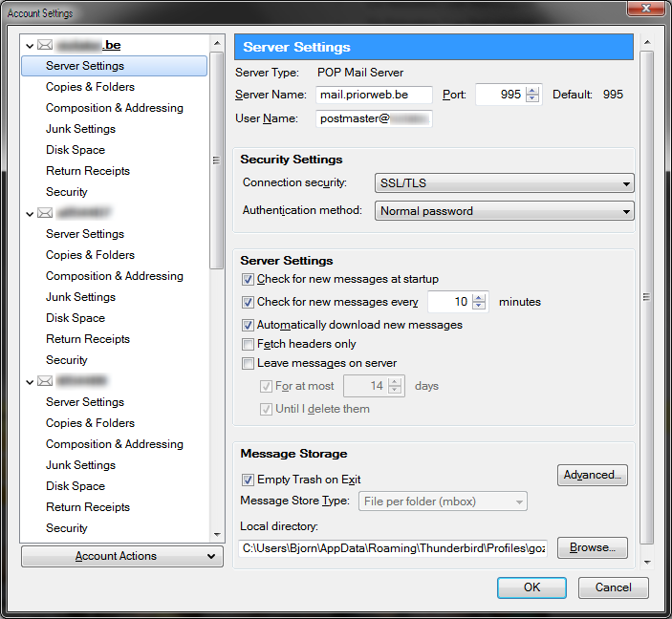Click the Advanced... button
The height and width of the screenshot is (619, 672).
pos(592,475)
